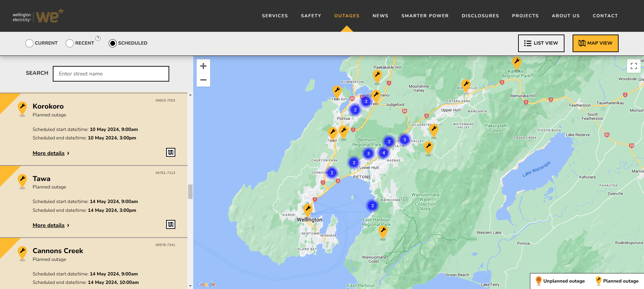The image size is (644, 289).
Task: Click the street name search field
Action: (111, 74)
